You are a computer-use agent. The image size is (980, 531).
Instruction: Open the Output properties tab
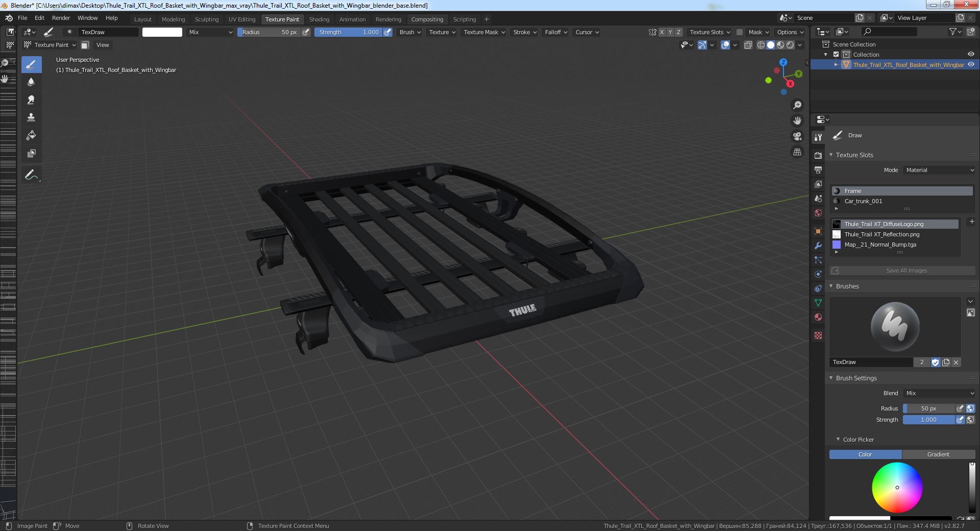point(818,170)
